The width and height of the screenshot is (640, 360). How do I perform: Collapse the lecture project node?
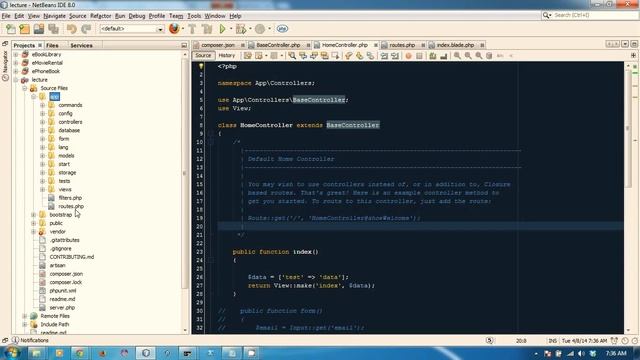click(x=16, y=80)
